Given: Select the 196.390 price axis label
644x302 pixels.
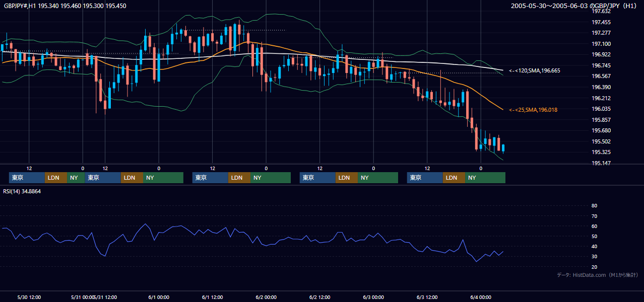Looking at the screenshot, I should [601, 87].
